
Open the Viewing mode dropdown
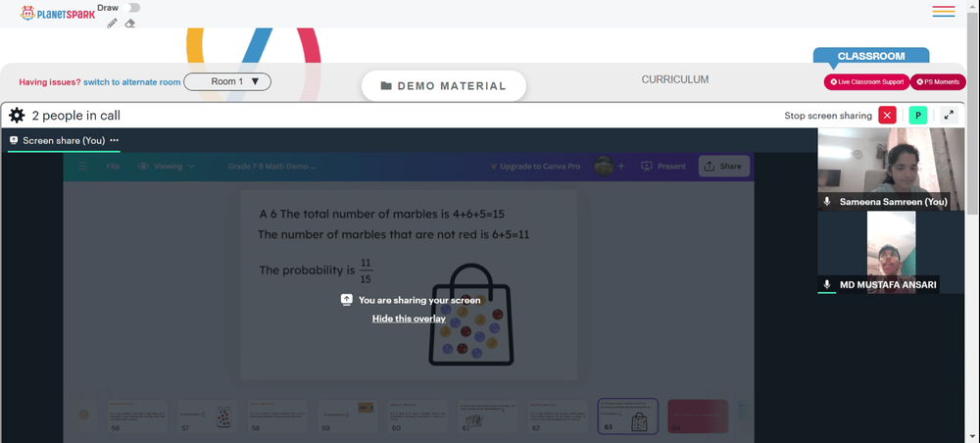tap(167, 167)
